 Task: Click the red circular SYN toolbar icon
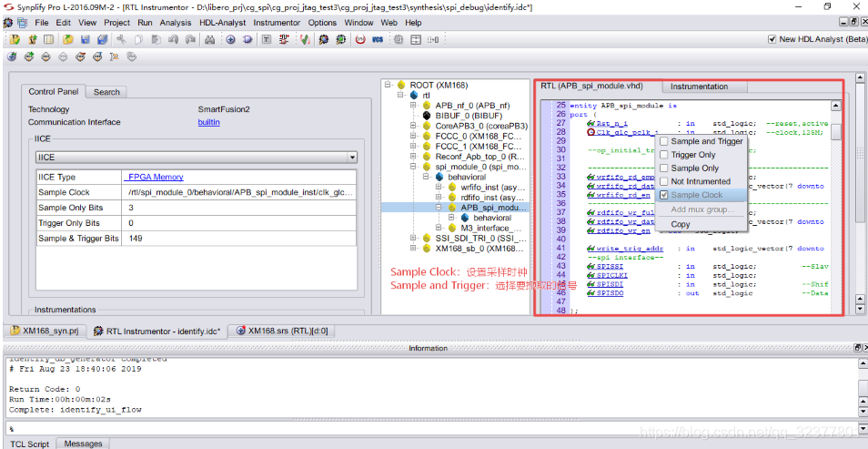(x=360, y=39)
